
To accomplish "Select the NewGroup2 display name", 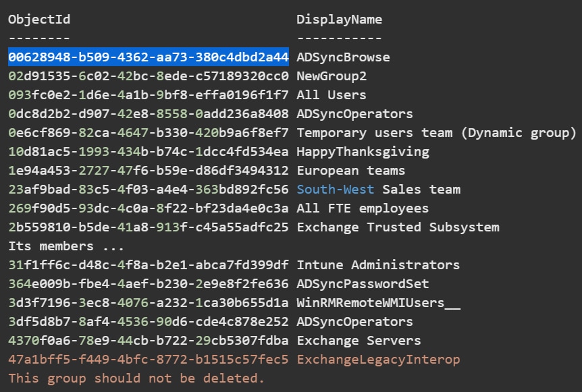I will pos(332,76).
